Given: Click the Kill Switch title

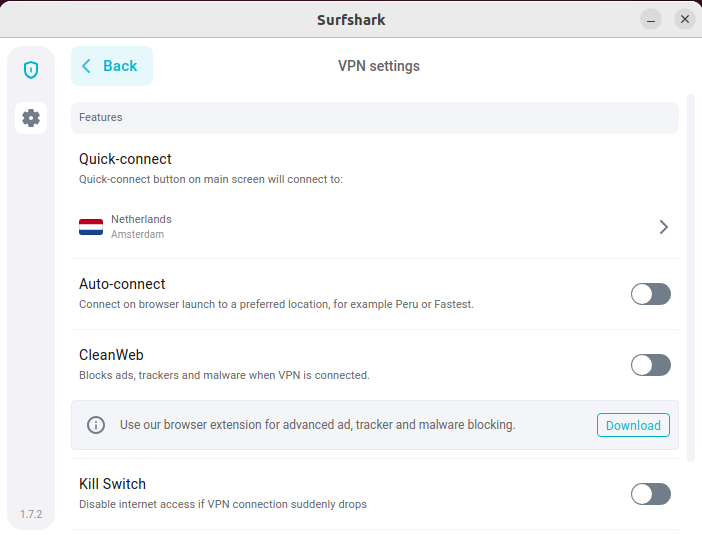Looking at the screenshot, I should point(112,484).
